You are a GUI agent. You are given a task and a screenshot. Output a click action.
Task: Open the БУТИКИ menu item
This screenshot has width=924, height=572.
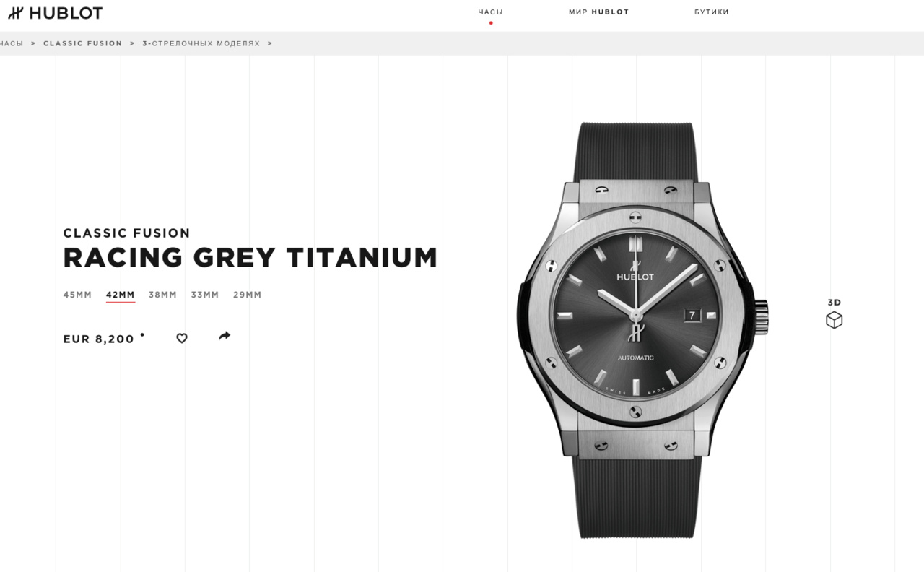(x=712, y=12)
